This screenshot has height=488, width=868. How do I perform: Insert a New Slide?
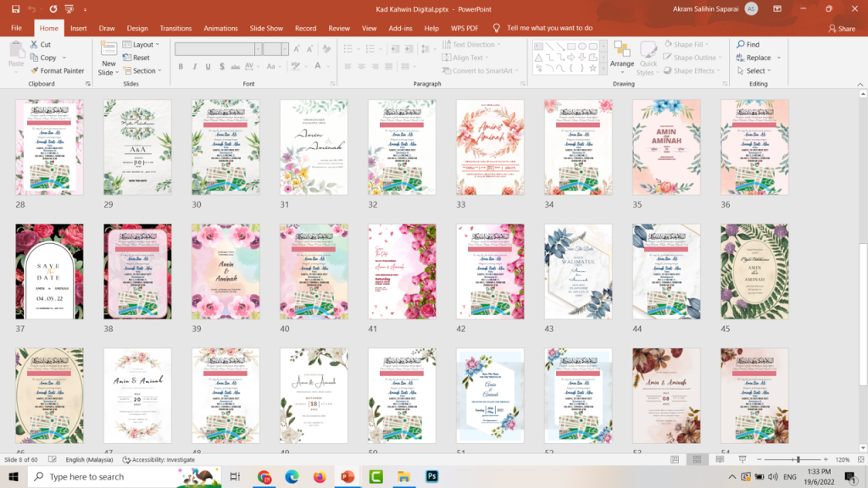[x=108, y=58]
